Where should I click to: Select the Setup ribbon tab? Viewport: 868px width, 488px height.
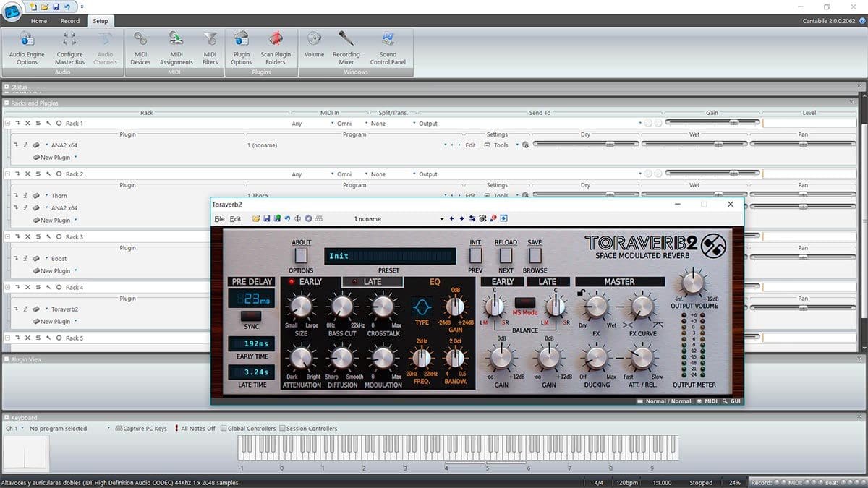tap(99, 21)
